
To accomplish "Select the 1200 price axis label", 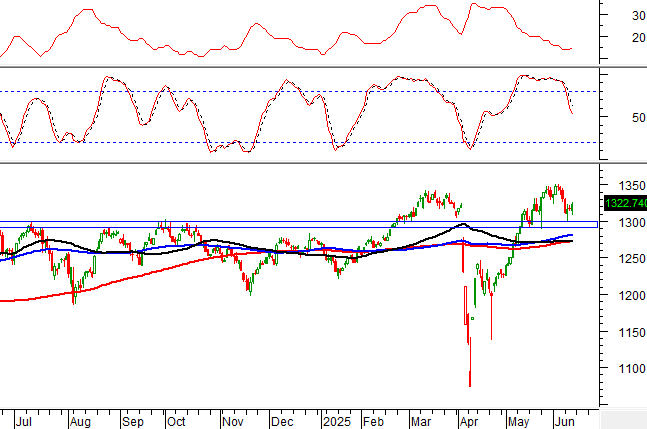I will click(x=632, y=295).
